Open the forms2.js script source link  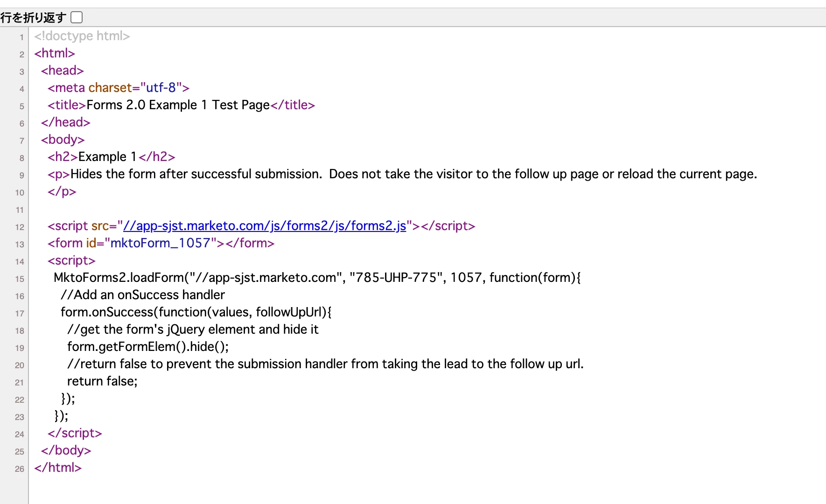pos(265,226)
